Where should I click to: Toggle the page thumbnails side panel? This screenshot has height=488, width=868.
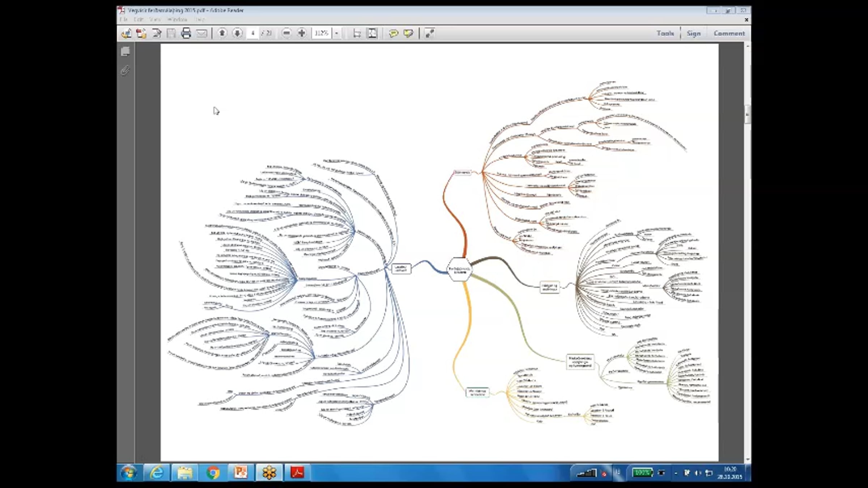[125, 51]
